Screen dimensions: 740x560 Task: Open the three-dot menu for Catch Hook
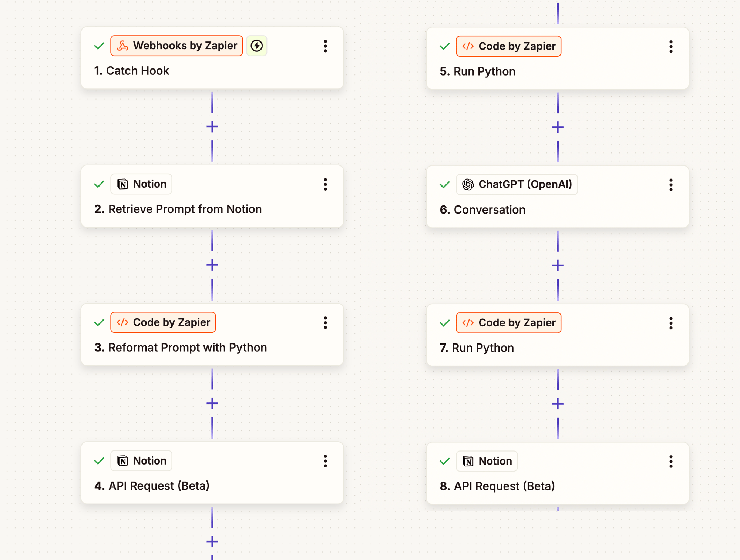pyautogui.click(x=326, y=46)
